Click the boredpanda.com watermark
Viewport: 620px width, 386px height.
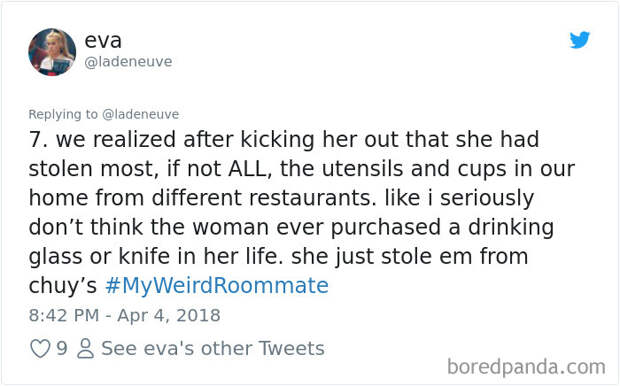click(526, 367)
